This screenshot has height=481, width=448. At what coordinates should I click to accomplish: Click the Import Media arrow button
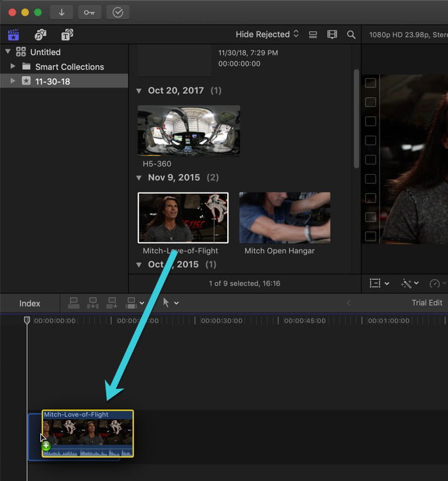click(61, 12)
